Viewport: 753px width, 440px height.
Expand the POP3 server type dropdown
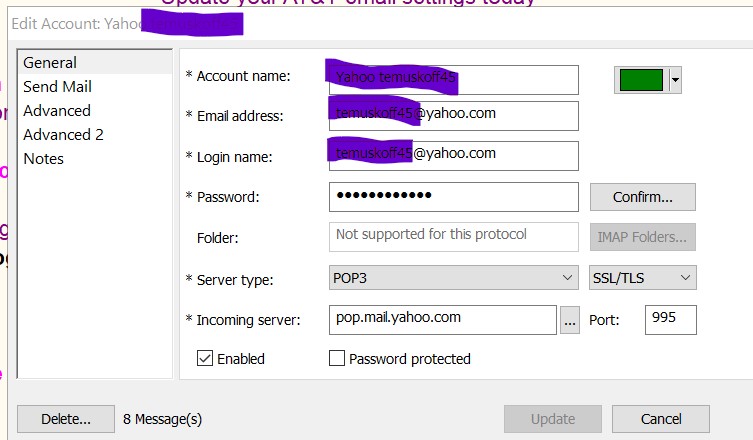[454, 278]
